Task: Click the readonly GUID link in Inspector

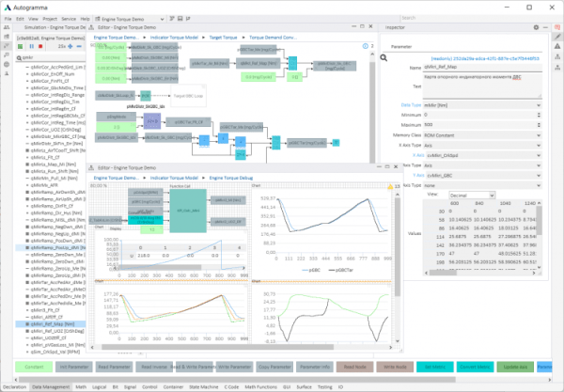Action: coord(485,58)
